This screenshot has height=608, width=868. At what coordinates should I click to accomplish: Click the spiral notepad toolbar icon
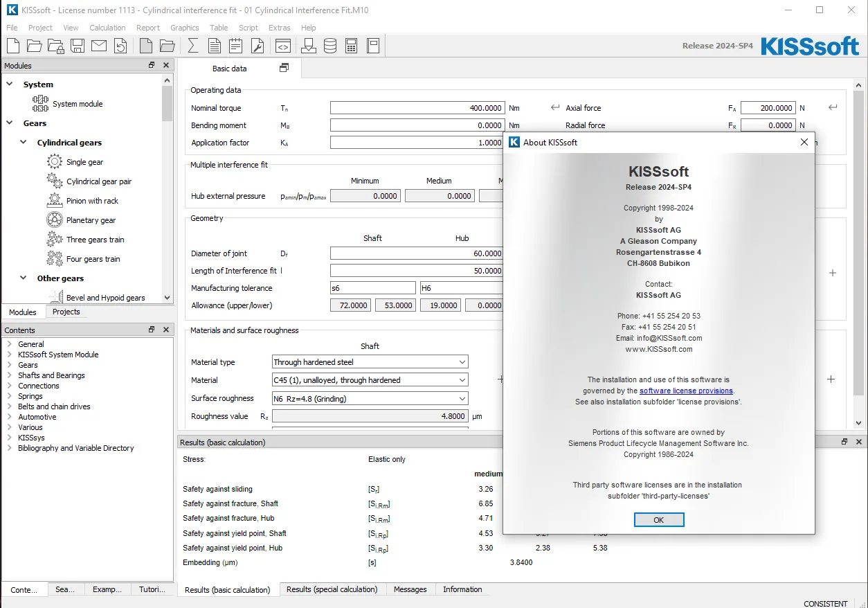point(236,46)
